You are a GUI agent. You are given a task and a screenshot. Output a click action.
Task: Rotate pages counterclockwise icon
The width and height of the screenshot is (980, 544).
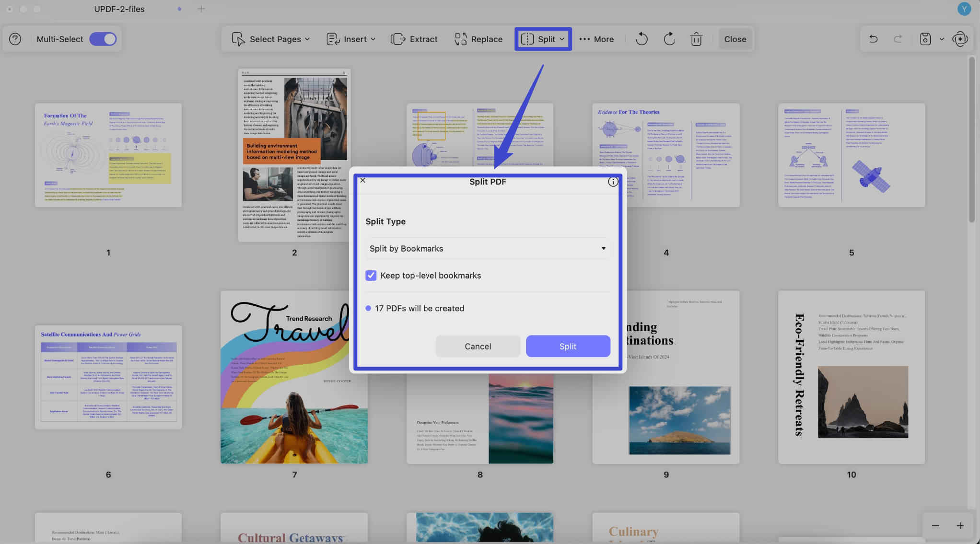click(x=642, y=39)
